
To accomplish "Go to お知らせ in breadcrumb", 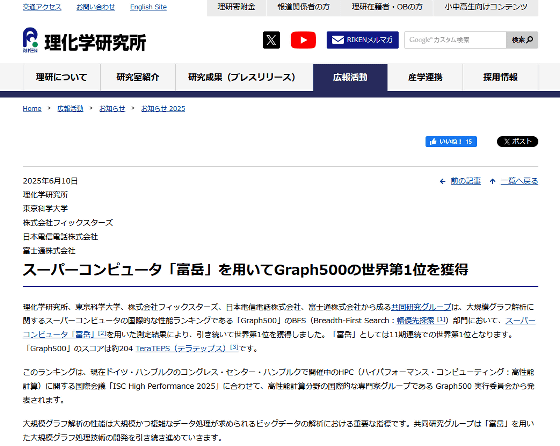I will point(112,109).
